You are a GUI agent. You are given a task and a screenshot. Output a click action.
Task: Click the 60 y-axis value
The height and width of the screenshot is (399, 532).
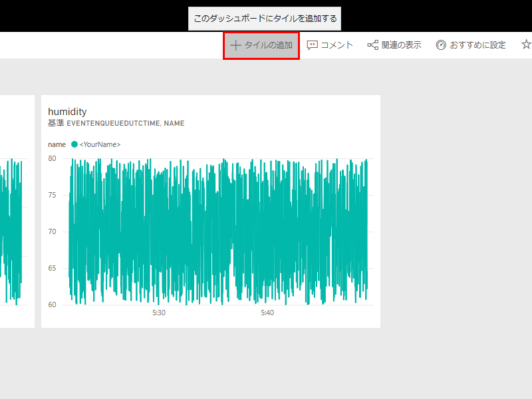click(x=53, y=305)
